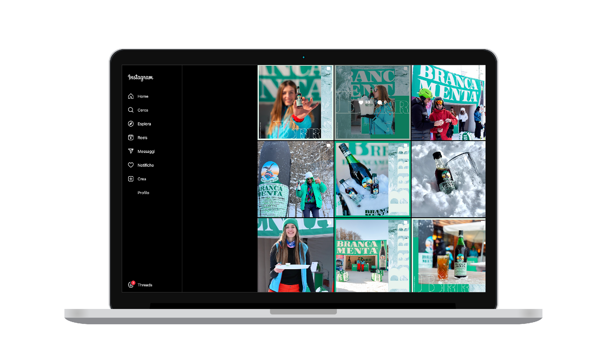This screenshot has height=364, width=607.
Task: Click the Esplora compass icon
Action: tap(131, 124)
